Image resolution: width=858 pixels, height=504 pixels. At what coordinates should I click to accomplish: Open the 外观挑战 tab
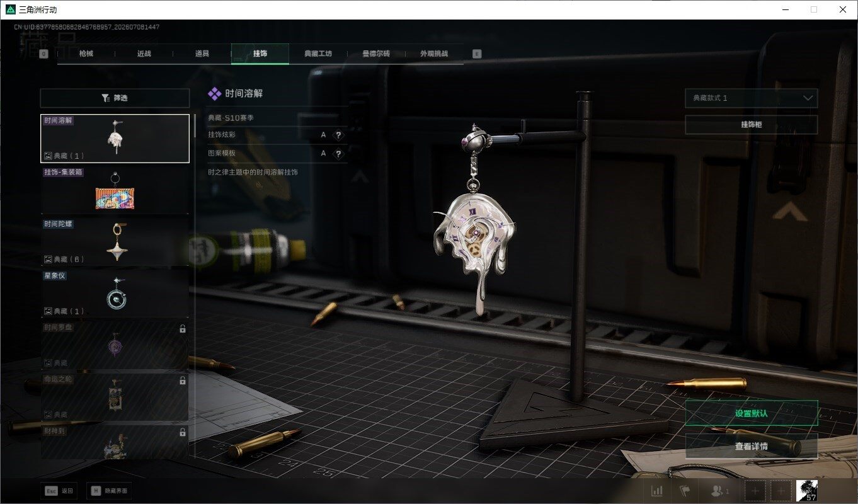click(x=434, y=54)
